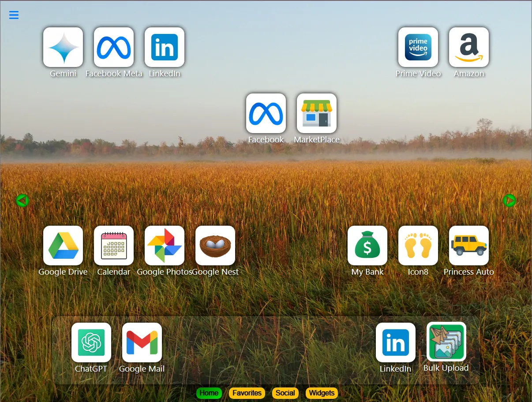Open the Icon8 footprints icon

tap(418, 246)
